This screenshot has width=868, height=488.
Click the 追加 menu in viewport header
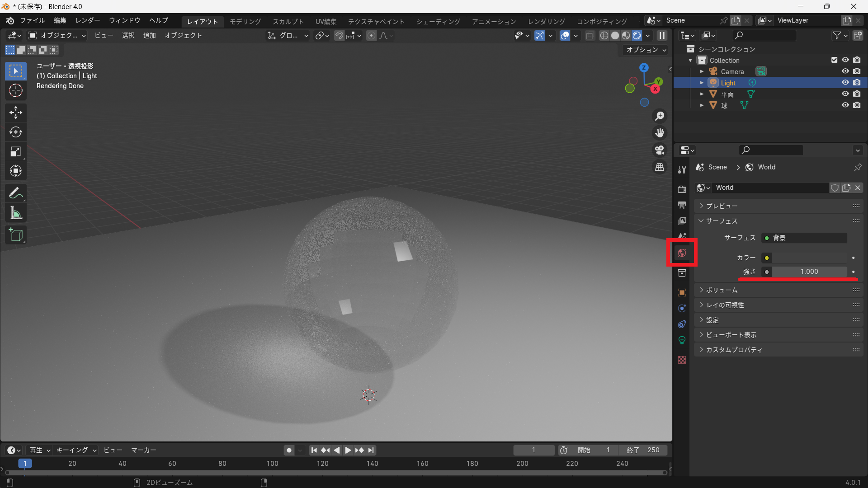coord(149,36)
